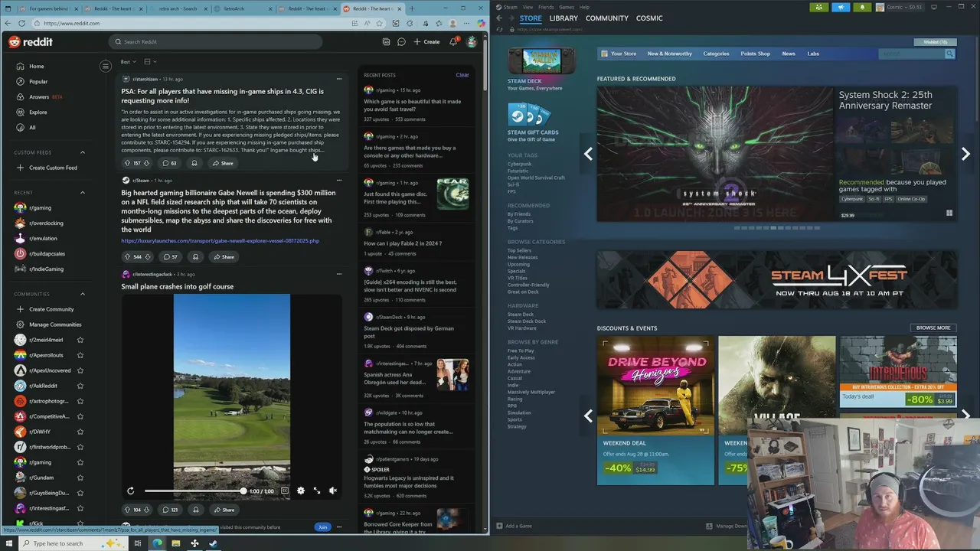Go to next featured game in Steam
The width and height of the screenshot is (980, 551).
tap(965, 154)
